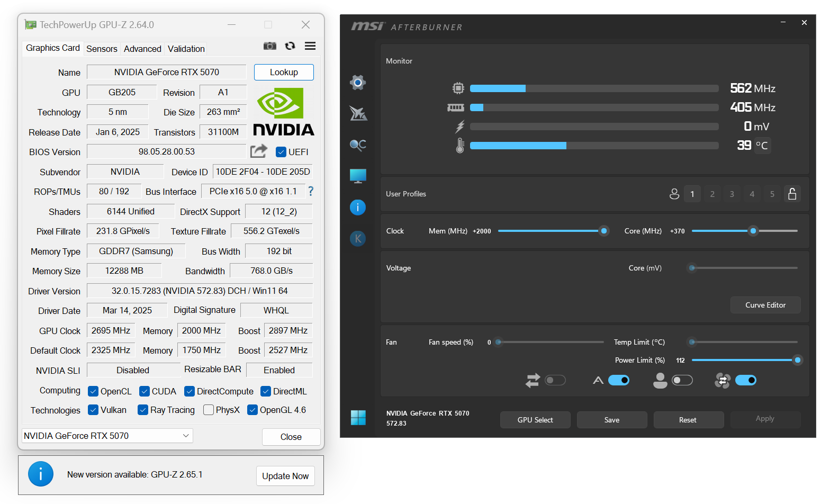Switch to the Advanced tab
Viewport: 830px width, 504px height.
[142, 49]
